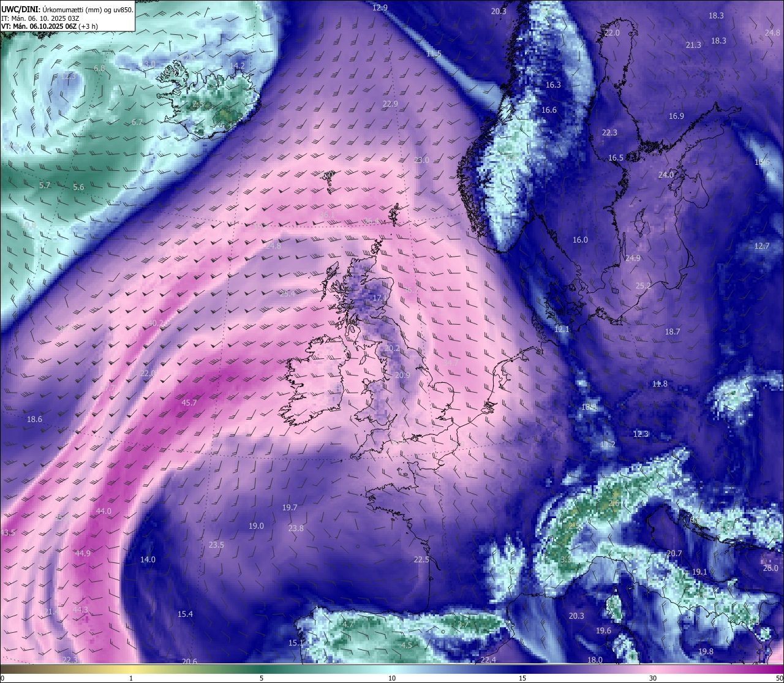Click the 22.9 value label
The width and height of the screenshot is (784, 683).
click(x=390, y=104)
